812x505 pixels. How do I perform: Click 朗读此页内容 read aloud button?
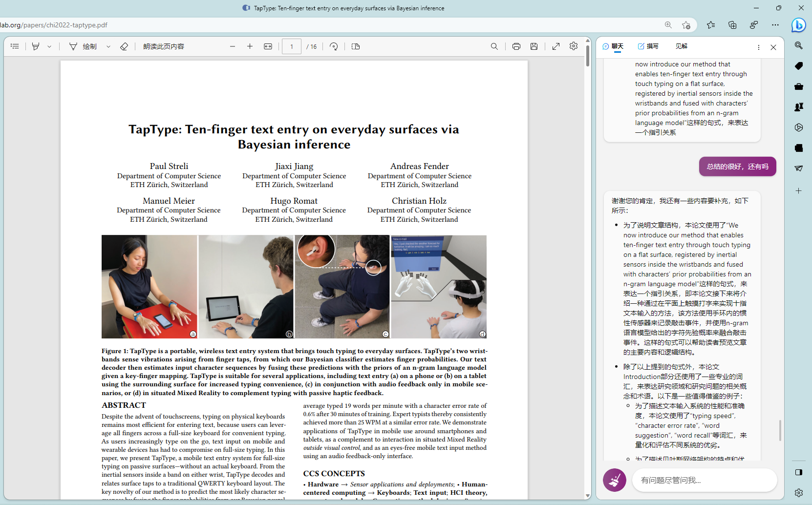point(164,46)
